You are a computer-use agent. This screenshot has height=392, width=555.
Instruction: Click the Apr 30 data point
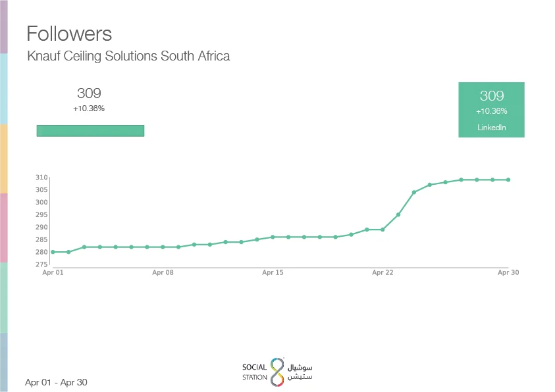click(x=508, y=180)
